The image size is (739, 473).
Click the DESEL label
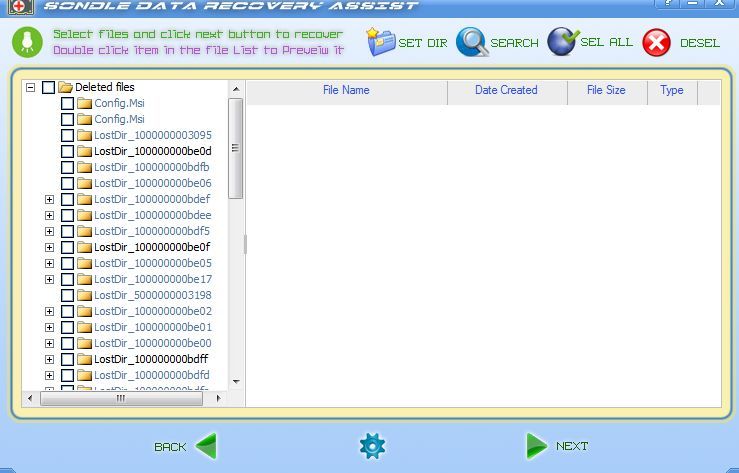point(700,43)
